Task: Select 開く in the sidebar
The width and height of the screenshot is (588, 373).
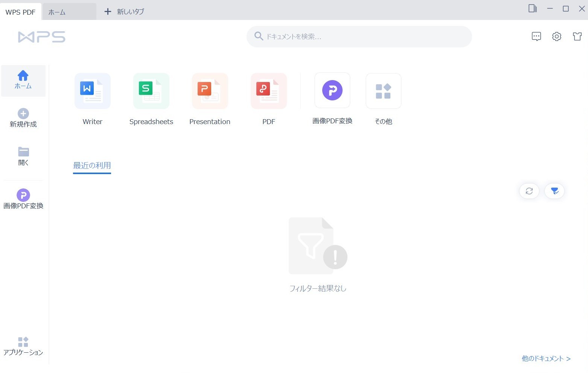Action: [x=23, y=156]
